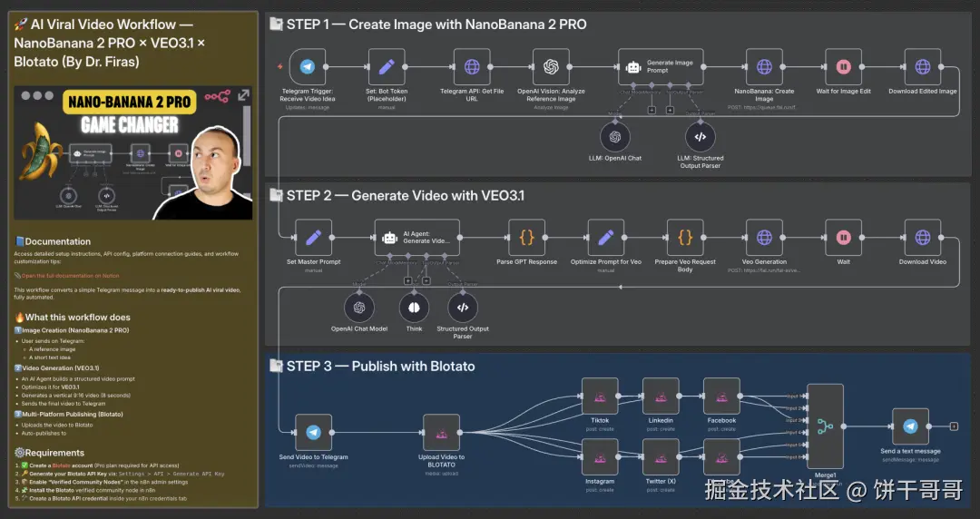Open the Twitter (X) post node
Image resolution: width=980 pixels, height=519 pixels.
tap(661, 457)
